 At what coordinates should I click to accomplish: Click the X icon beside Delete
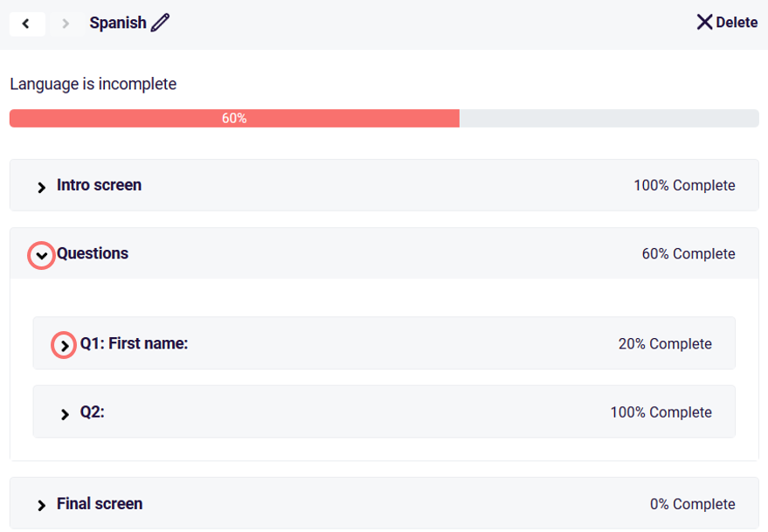704,22
